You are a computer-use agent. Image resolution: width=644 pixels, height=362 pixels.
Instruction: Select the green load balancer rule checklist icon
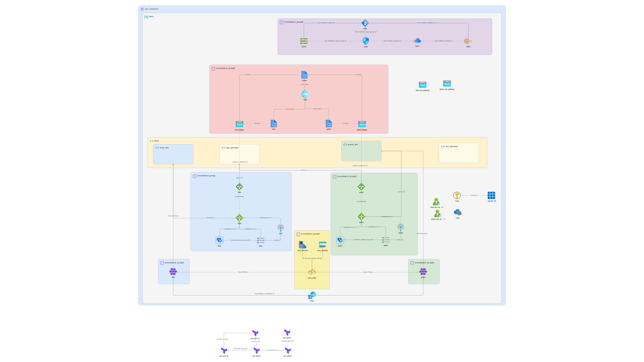(386, 240)
